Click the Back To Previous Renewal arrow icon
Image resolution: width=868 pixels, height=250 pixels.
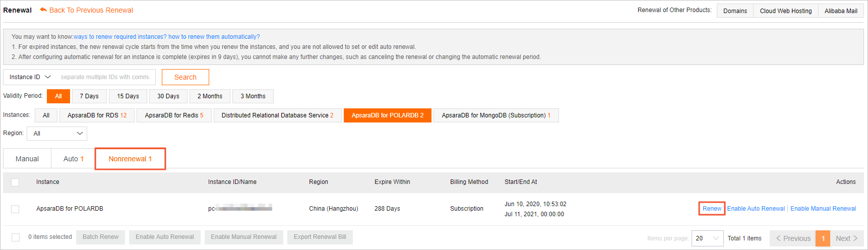click(x=43, y=10)
